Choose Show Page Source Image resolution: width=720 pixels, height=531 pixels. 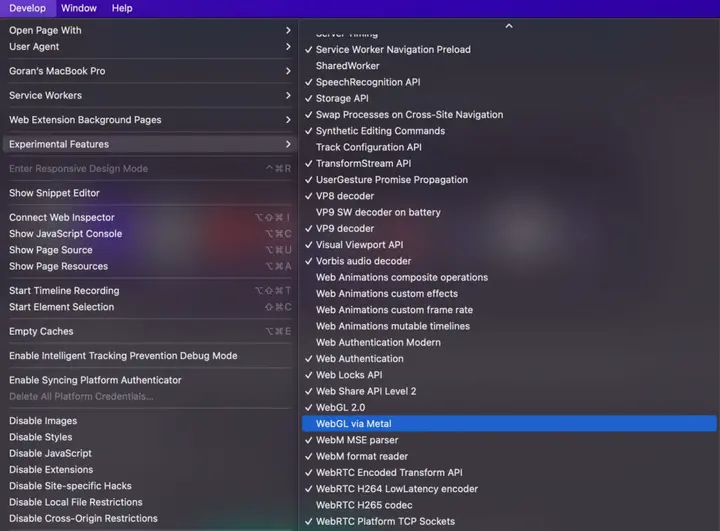pos(150,250)
